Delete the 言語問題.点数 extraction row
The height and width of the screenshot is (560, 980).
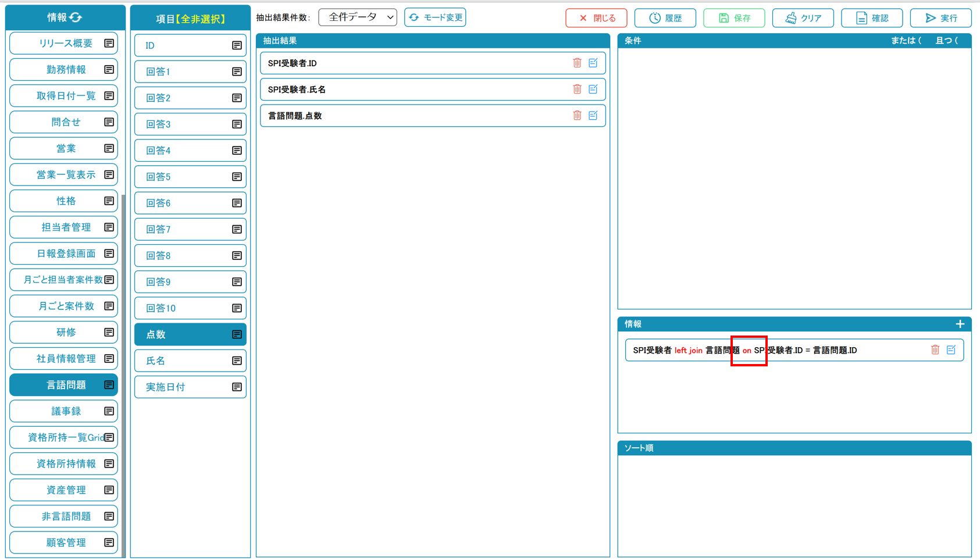coord(577,115)
